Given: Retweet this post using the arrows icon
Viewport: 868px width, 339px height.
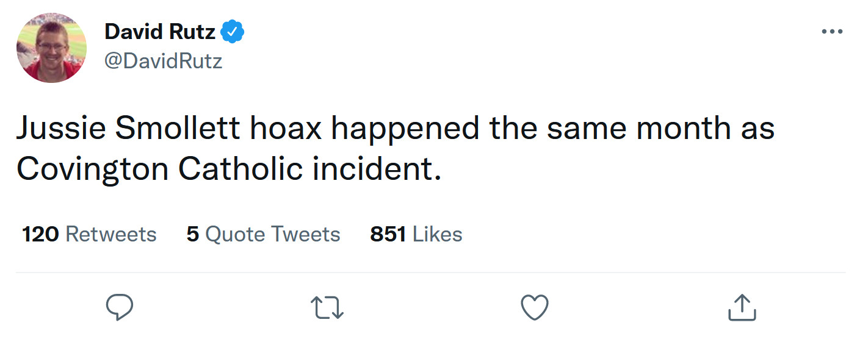Looking at the screenshot, I should [328, 307].
